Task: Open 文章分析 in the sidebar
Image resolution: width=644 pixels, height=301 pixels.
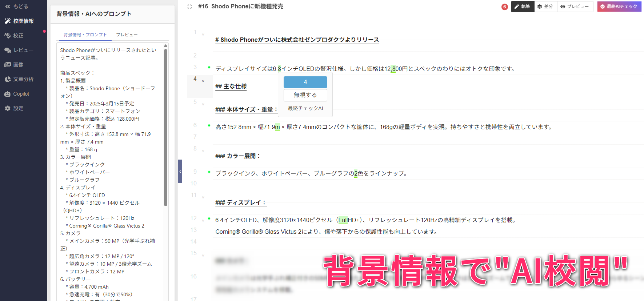Action: click(20, 79)
